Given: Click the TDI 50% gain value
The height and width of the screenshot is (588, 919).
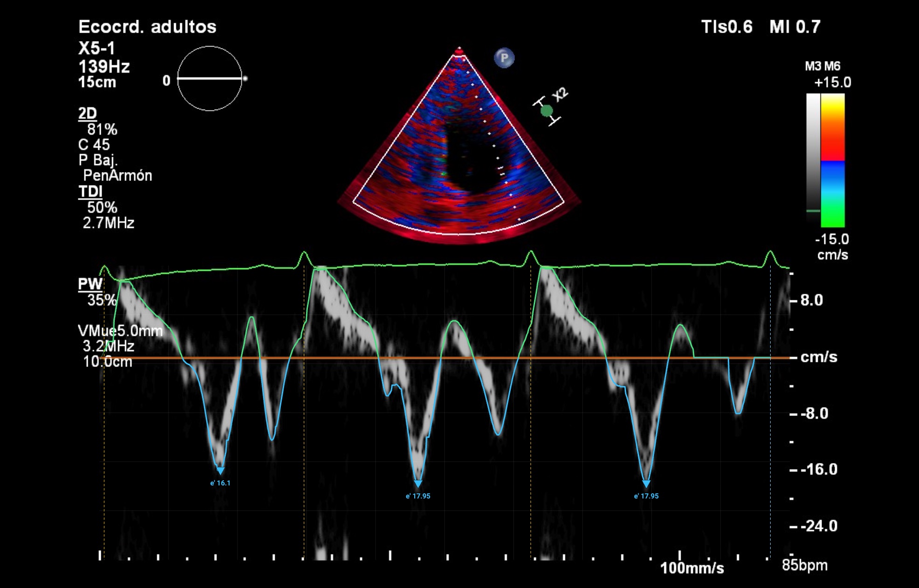Looking at the screenshot, I should (x=102, y=208).
